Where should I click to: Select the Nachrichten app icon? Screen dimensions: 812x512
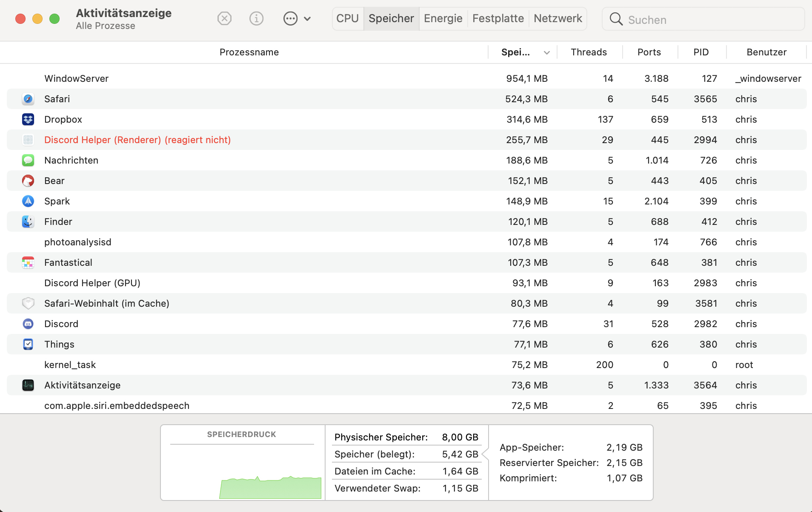[x=28, y=160]
